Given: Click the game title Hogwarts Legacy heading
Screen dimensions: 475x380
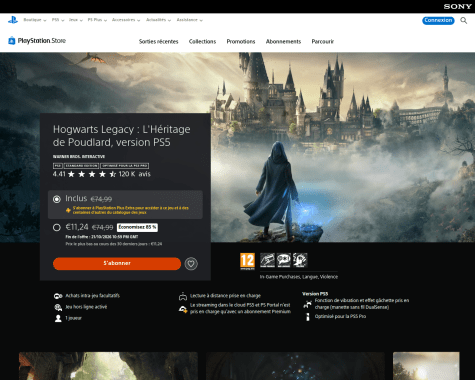Looking at the screenshot, I should (x=122, y=136).
